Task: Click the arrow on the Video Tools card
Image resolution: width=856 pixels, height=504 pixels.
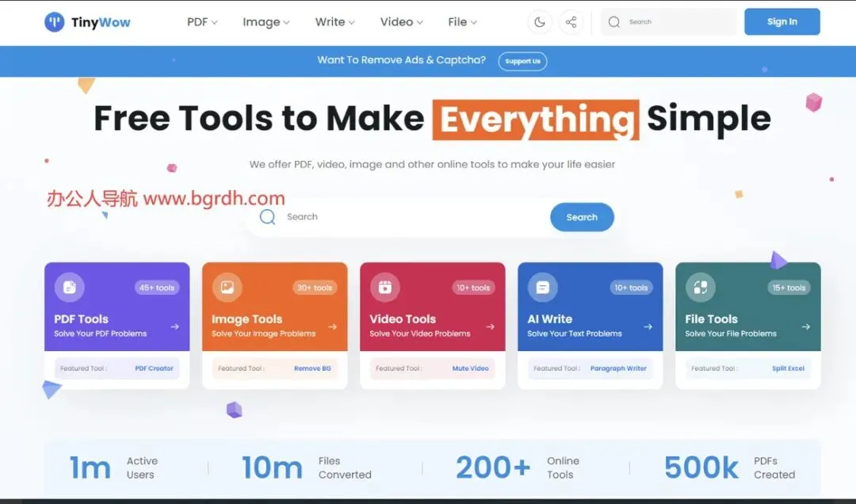Action: (491, 326)
